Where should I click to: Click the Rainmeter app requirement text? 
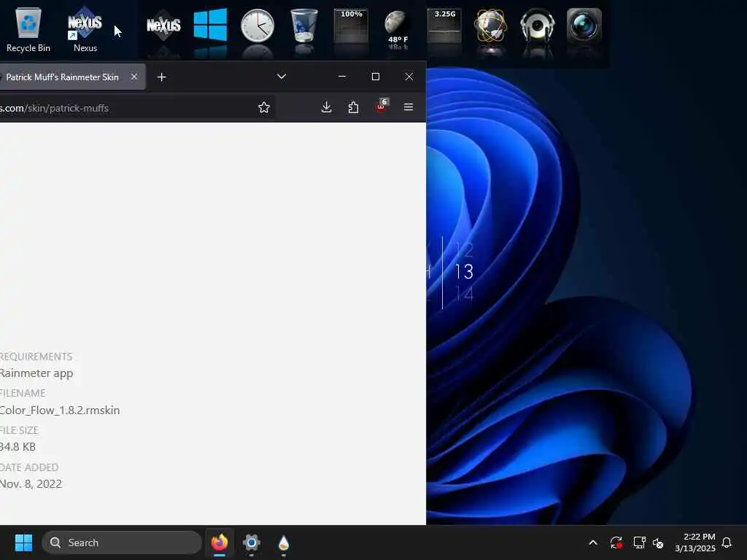click(x=36, y=373)
